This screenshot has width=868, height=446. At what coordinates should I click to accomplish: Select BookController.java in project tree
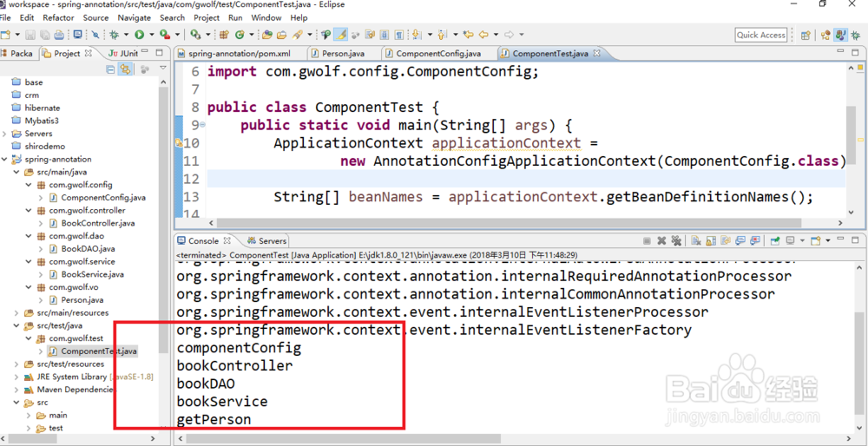pos(98,224)
